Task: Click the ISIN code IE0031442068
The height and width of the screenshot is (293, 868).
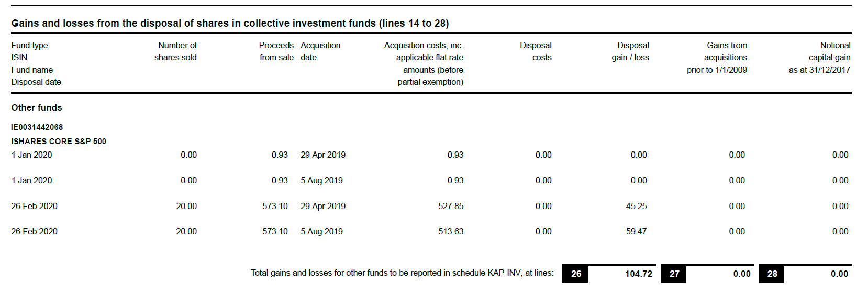Action: 37,127
